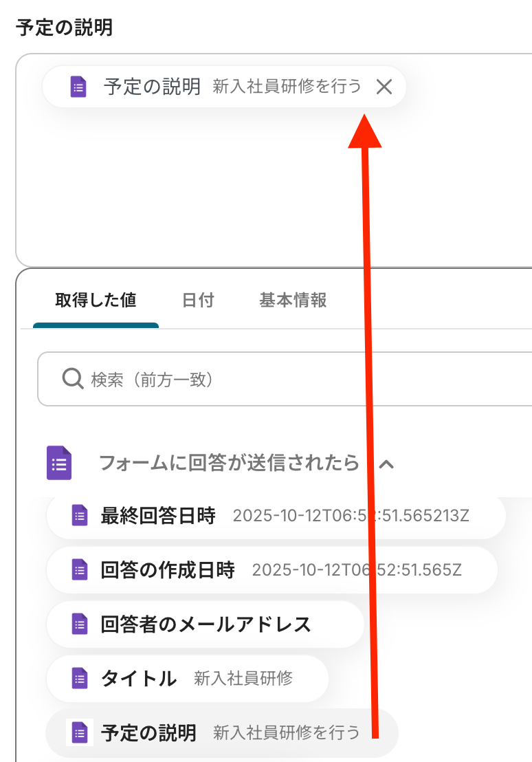Remove the 予定の説明 chip with the X icon

pyautogui.click(x=384, y=87)
